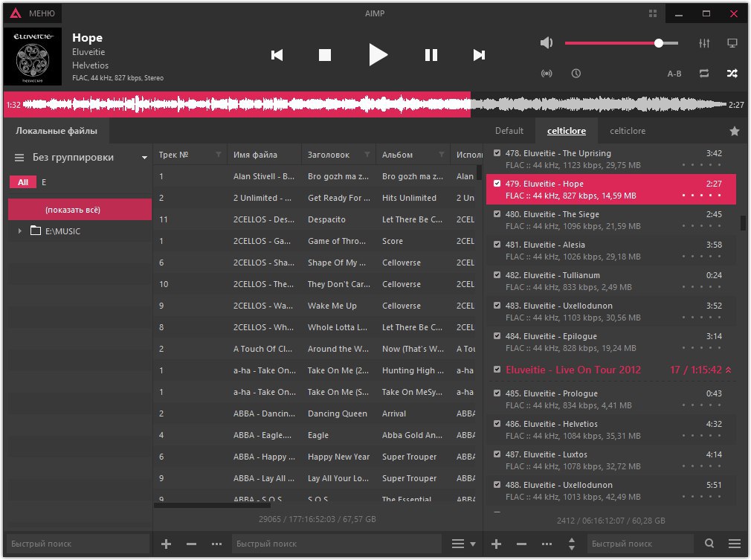
Task: Open playlist sorting up-down arrows
Action: [572, 544]
